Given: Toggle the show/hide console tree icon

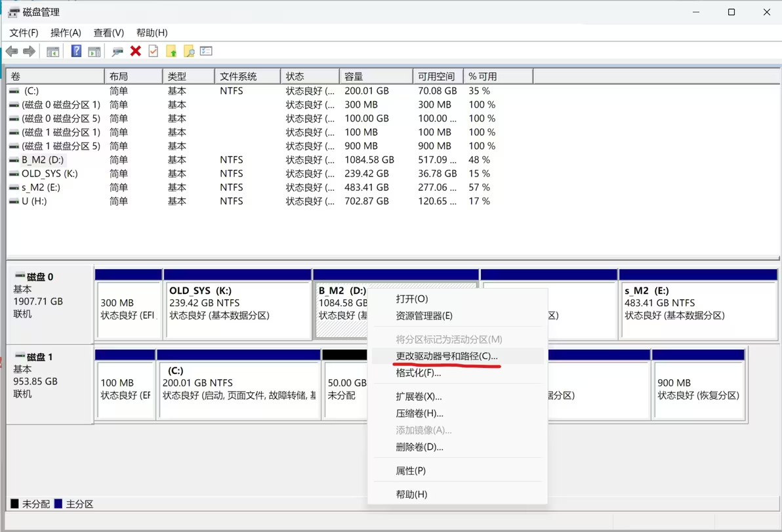Looking at the screenshot, I should tap(53, 51).
